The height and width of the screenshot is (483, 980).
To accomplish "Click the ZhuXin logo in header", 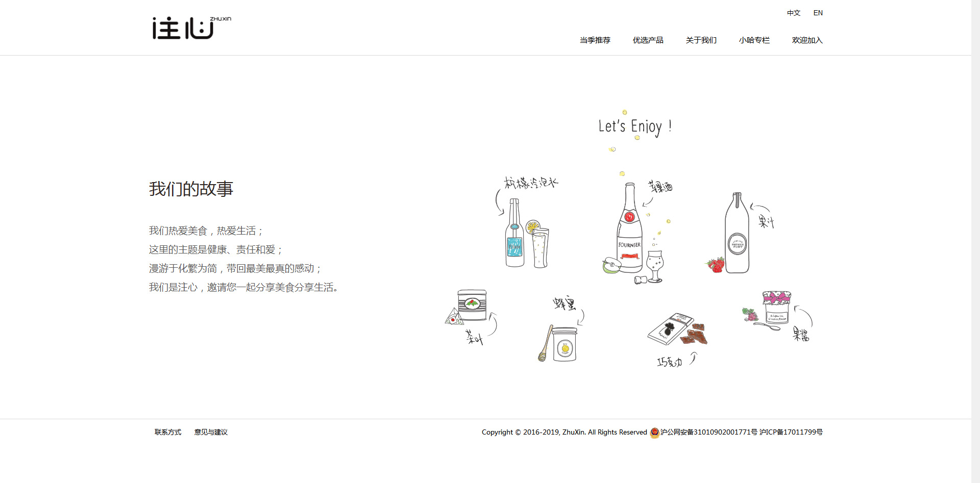I will [191, 28].
